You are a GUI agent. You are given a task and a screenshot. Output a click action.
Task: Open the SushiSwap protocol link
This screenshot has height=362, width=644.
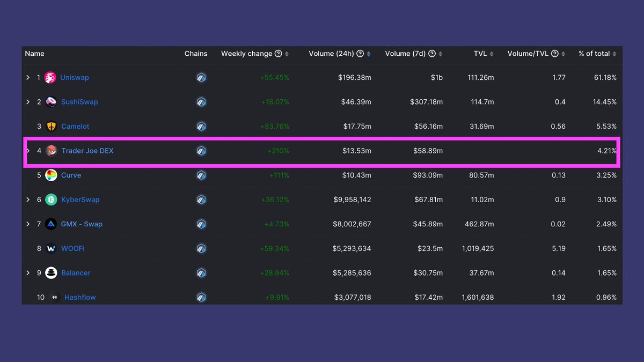tap(79, 102)
